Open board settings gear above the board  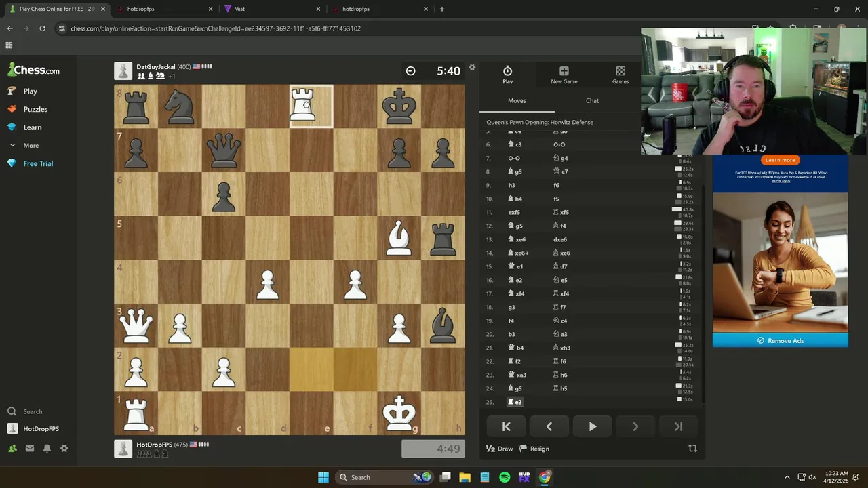point(472,67)
